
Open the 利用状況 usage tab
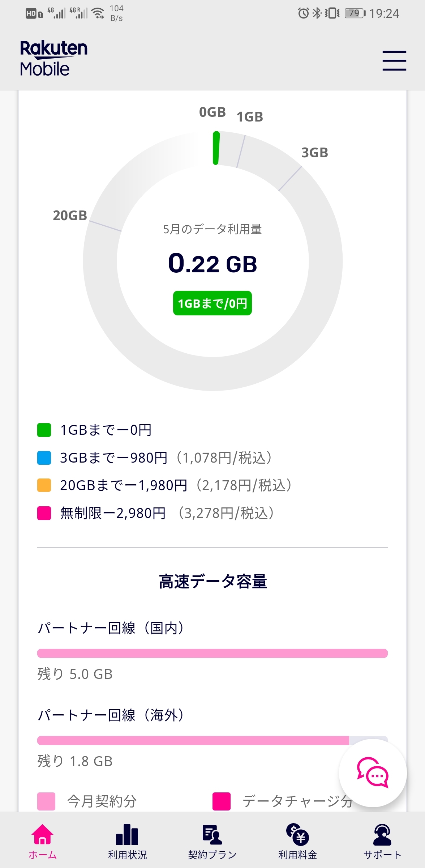127,841
